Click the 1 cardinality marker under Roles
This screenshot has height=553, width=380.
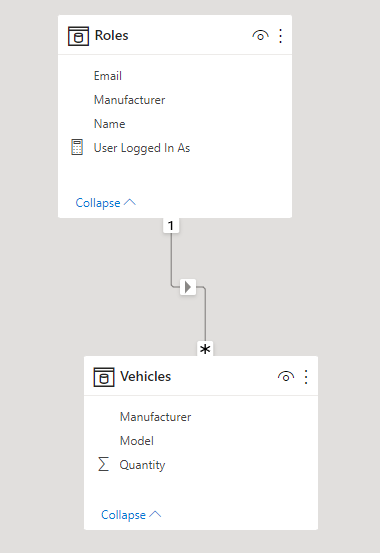click(x=171, y=225)
